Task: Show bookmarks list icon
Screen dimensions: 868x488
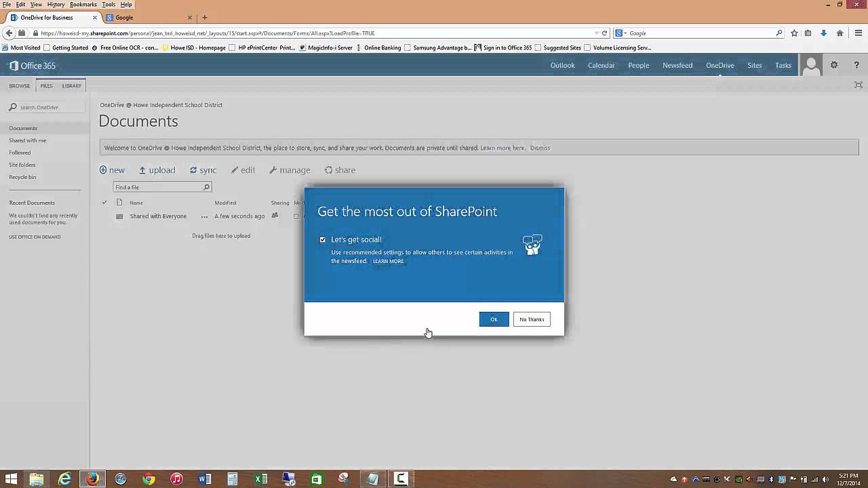Action: [808, 33]
